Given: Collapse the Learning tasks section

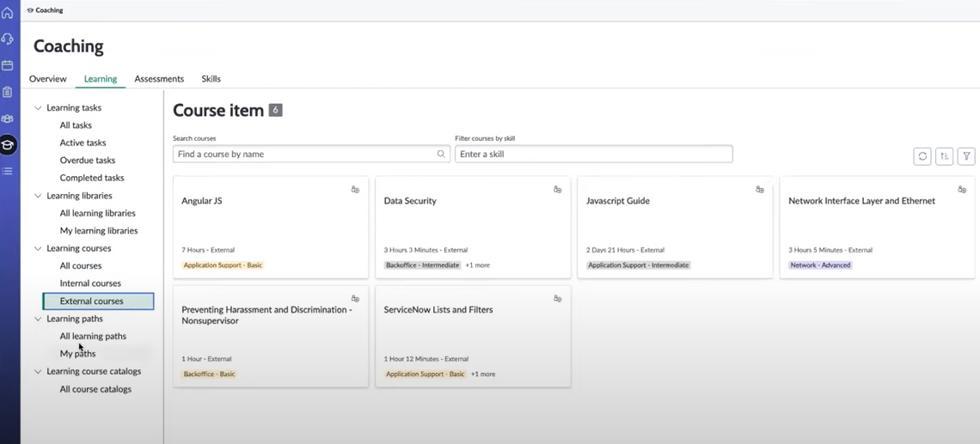Looking at the screenshot, I should tap(38, 108).
